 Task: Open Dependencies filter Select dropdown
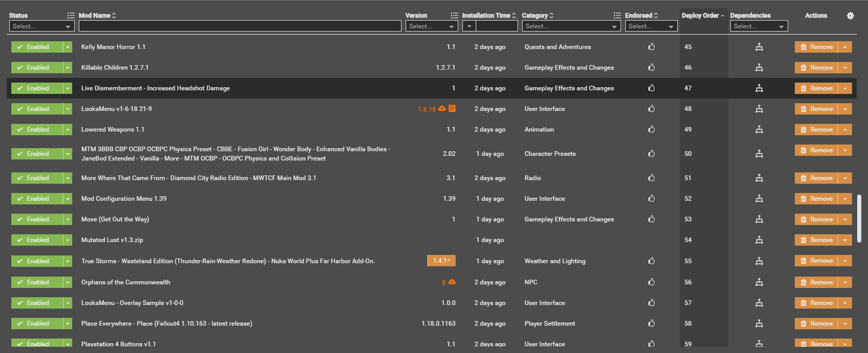(x=759, y=26)
